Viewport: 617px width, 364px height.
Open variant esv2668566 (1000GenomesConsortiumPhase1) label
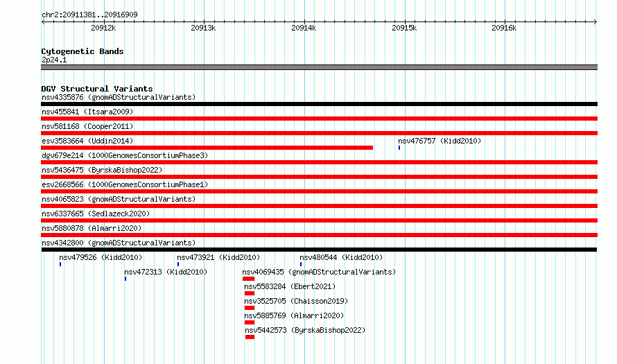(x=125, y=184)
